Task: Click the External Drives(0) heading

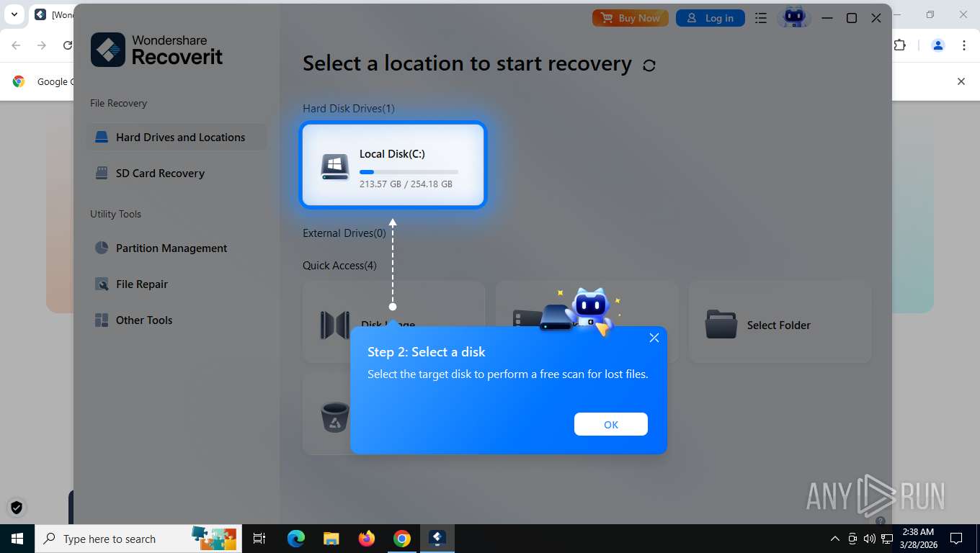Action: pyautogui.click(x=344, y=233)
